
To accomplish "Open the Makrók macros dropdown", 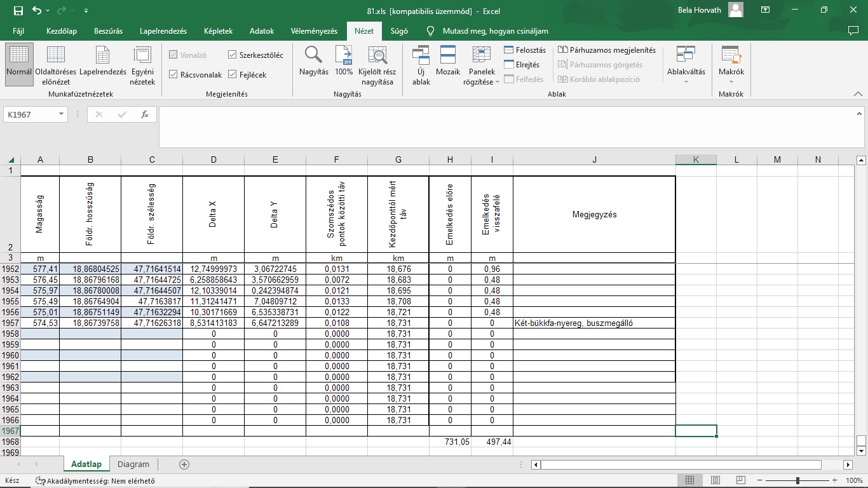I will point(731,65).
